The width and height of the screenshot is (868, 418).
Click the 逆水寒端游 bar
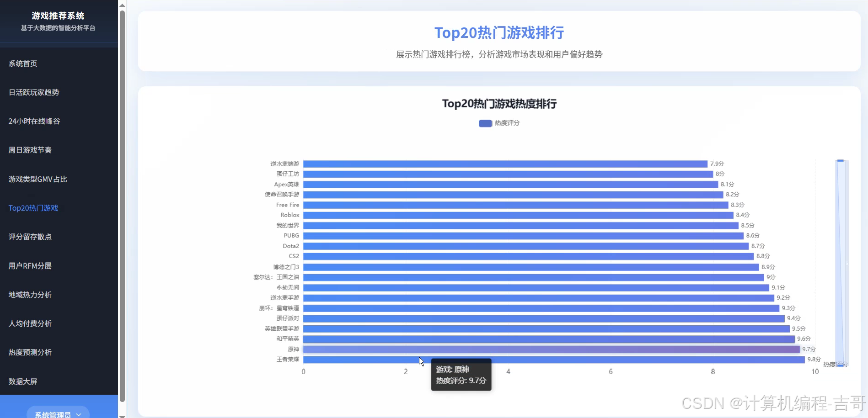coord(505,164)
